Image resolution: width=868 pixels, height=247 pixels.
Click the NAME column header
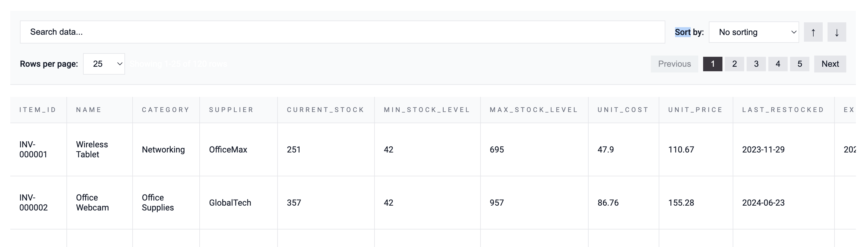(88, 110)
